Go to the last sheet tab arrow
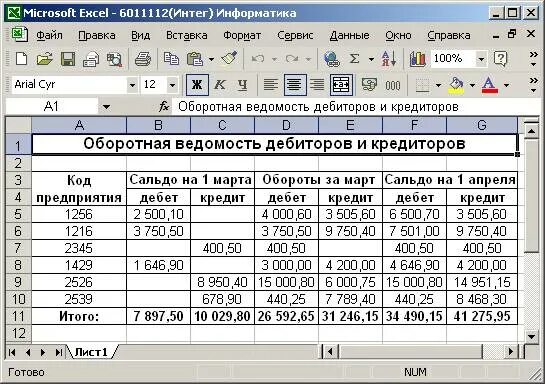The image size is (545, 384). click(x=58, y=352)
